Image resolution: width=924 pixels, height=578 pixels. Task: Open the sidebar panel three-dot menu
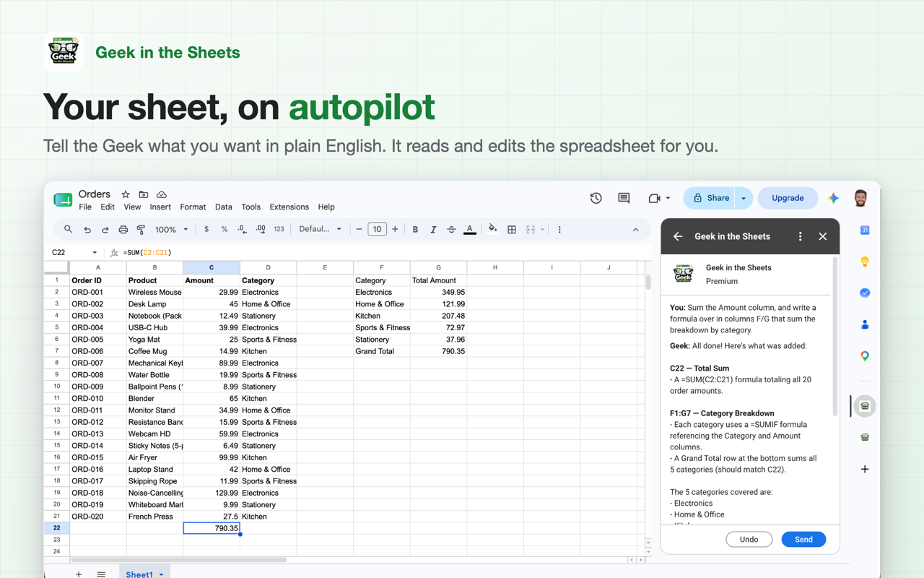800,236
